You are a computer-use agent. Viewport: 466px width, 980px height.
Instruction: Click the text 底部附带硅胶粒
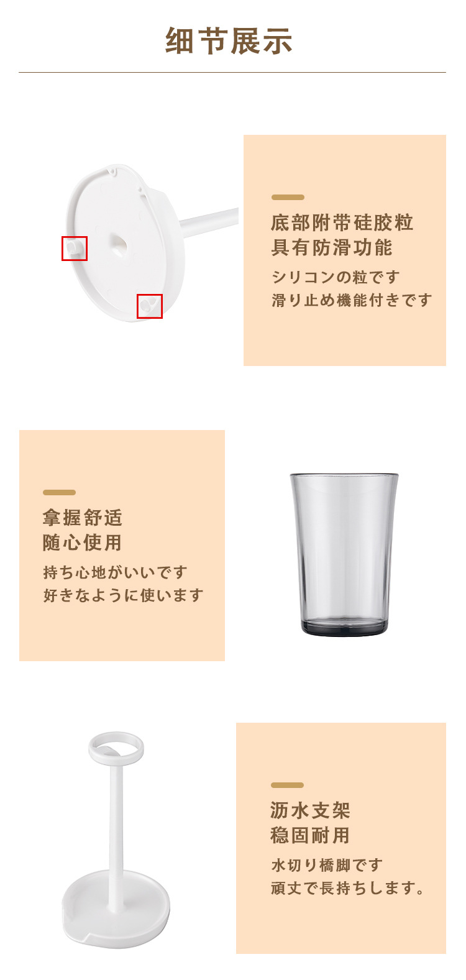(x=342, y=222)
